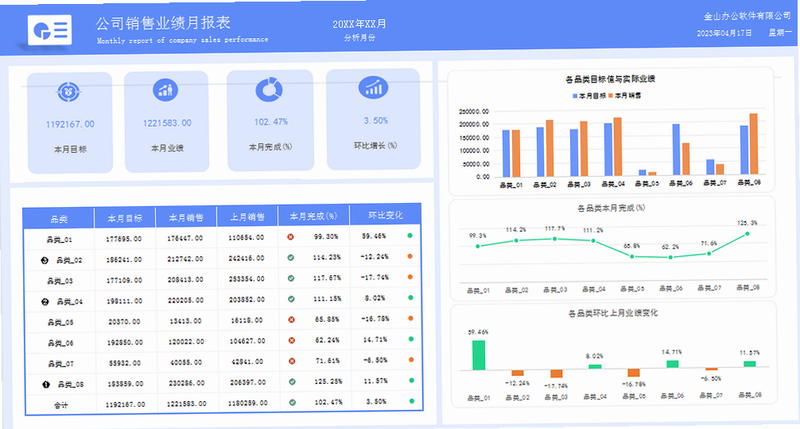The height and width of the screenshot is (429, 800).
Task: Click the red cross icon in 品类_07 row
Action: click(x=292, y=361)
